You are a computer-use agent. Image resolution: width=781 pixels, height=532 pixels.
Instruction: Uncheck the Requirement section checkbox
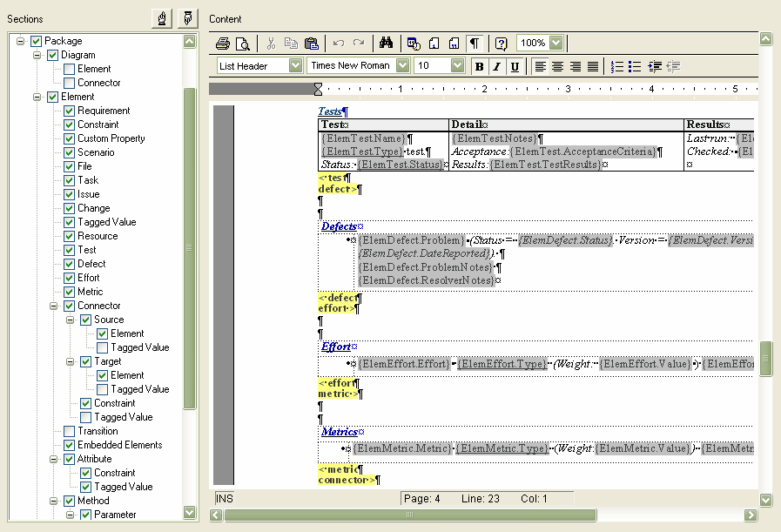pos(70,111)
